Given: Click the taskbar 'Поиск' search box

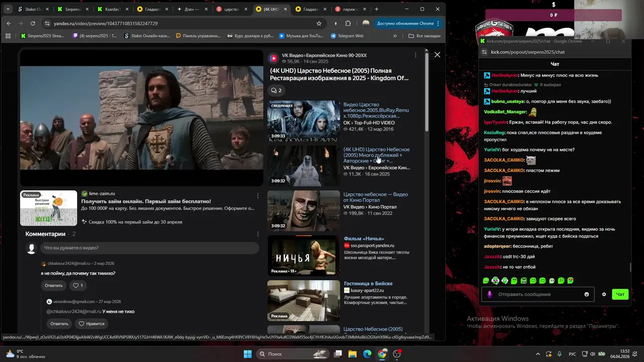Looking at the screenshot, I should tap(294, 354).
